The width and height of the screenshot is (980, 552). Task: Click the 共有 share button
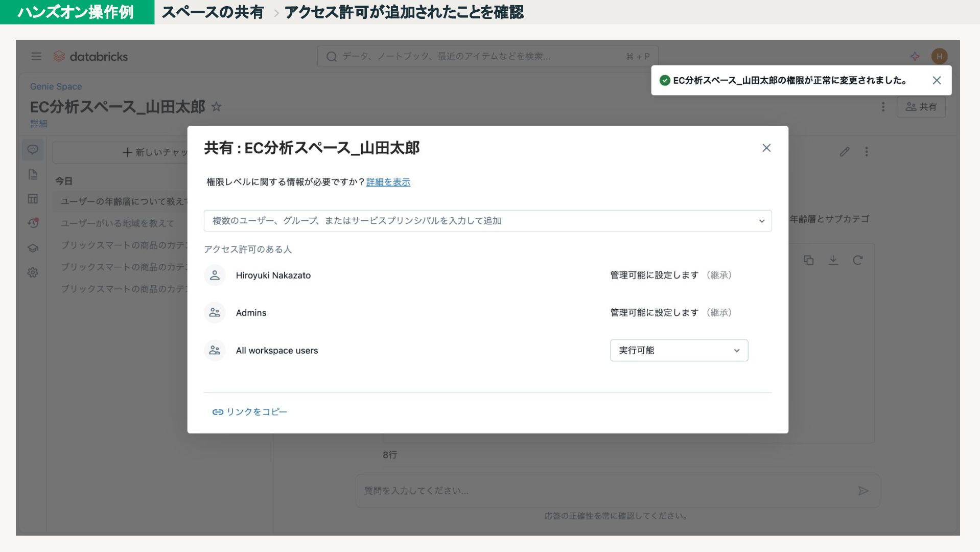point(921,107)
